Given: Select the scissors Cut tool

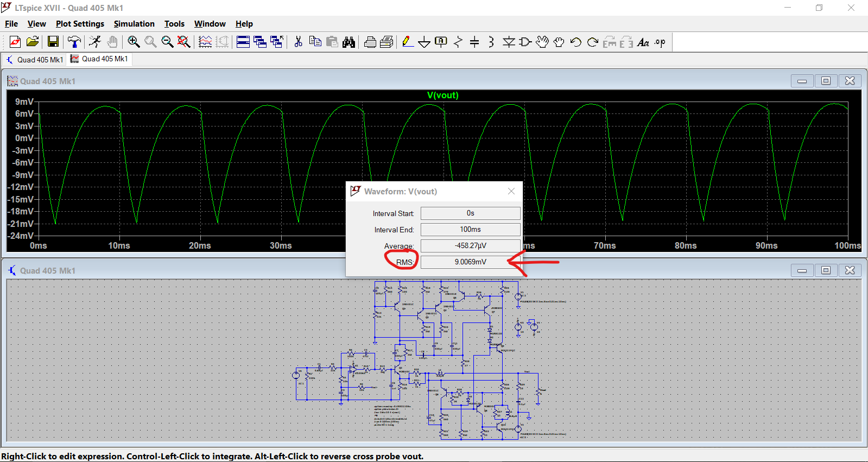Looking at the screenshot, I should pyautogui.click(x=298, y=42).
